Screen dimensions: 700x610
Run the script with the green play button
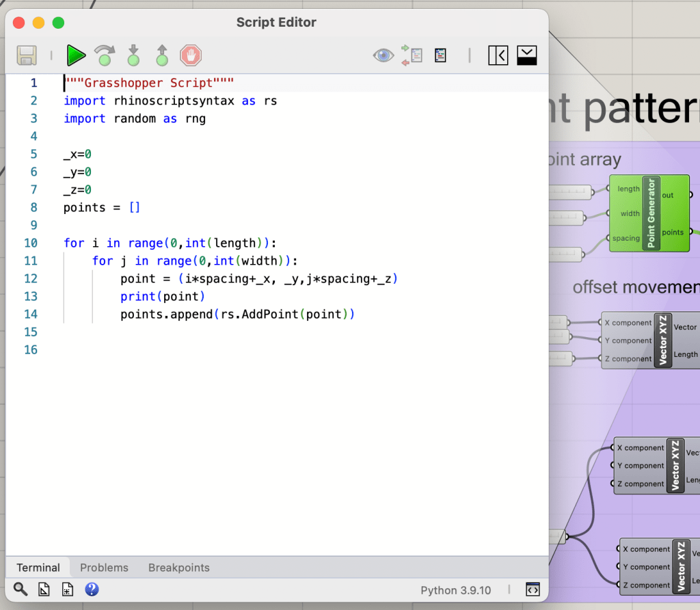tap(76, 55)
